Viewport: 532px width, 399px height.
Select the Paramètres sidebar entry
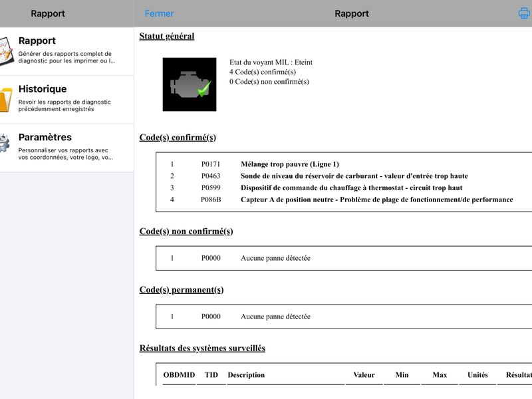coord(67,148)
